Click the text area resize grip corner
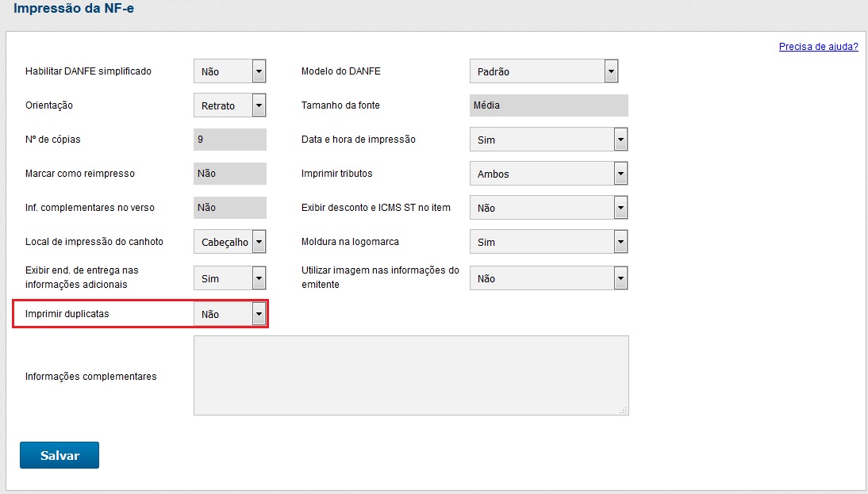This screenshot has height=494, width=868. [623, 410]
